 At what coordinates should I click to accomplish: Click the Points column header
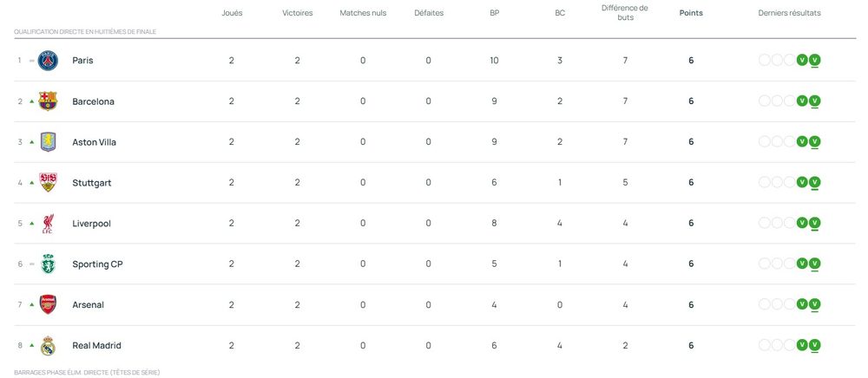coord(691,13)
